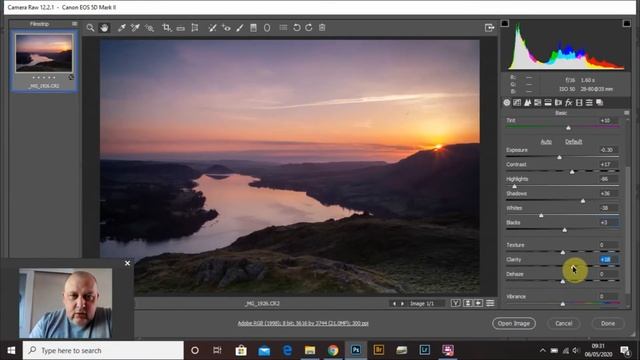Cycle before/after views with Y icon
The width and height of the screenshot is (640, 360).
point(456,303)
